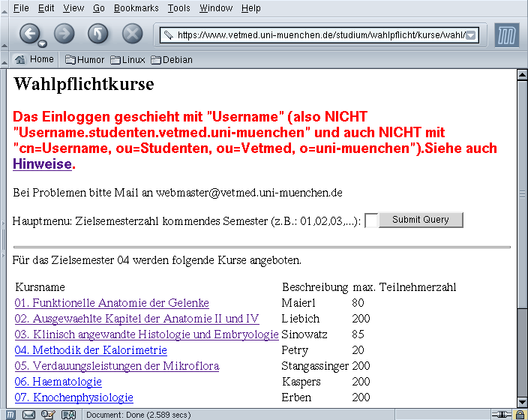Open the File menu

pos(21,8)
